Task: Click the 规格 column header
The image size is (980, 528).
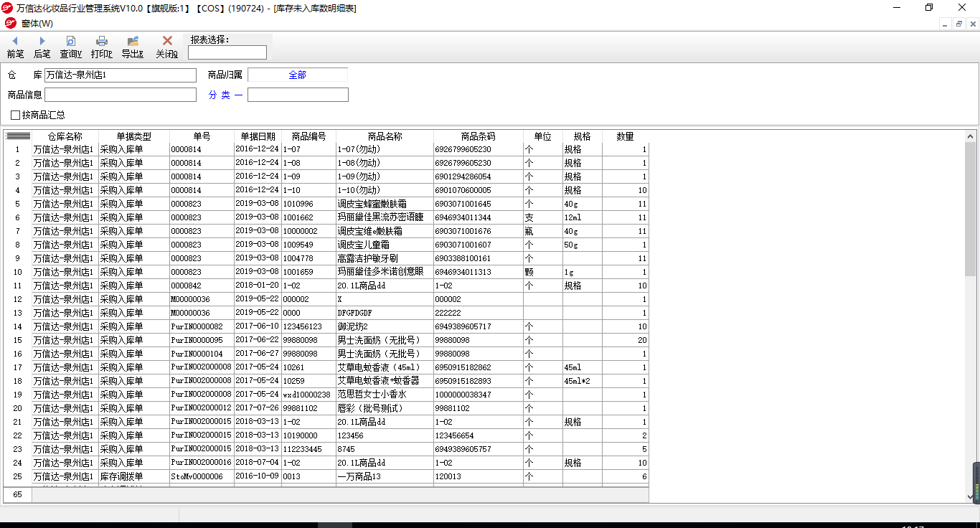Action: click(583, 136)
